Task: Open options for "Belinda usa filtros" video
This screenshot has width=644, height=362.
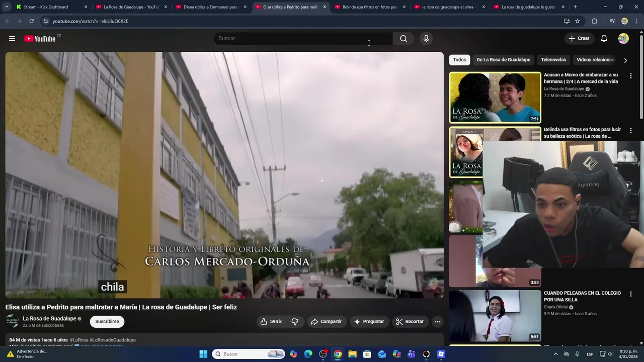Action: click(630, 131)
